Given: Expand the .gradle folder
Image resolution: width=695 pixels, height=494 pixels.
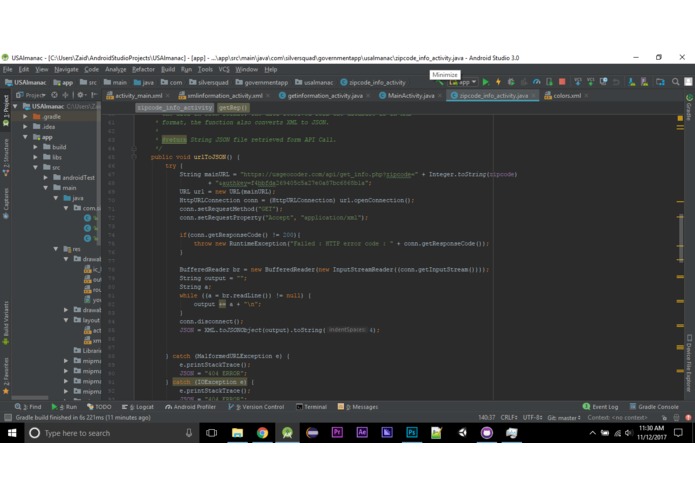Looking at the screenshot, I should point(25,117).
